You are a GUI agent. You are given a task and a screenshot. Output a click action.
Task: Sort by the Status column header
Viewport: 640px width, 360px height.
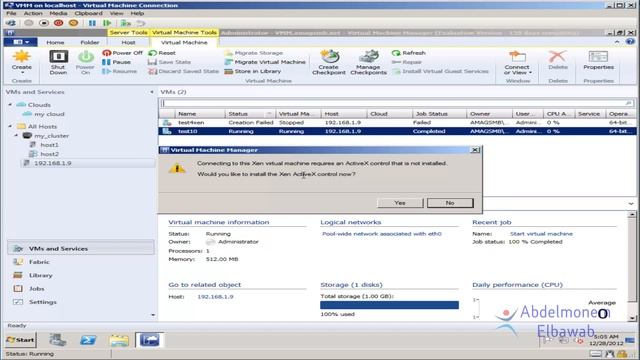click(x=250, y=114)
